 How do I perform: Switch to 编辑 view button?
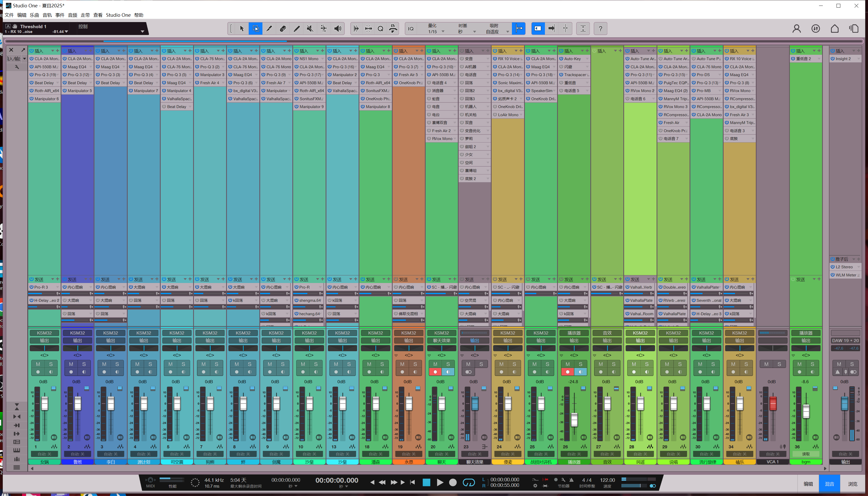pos(808,484)
